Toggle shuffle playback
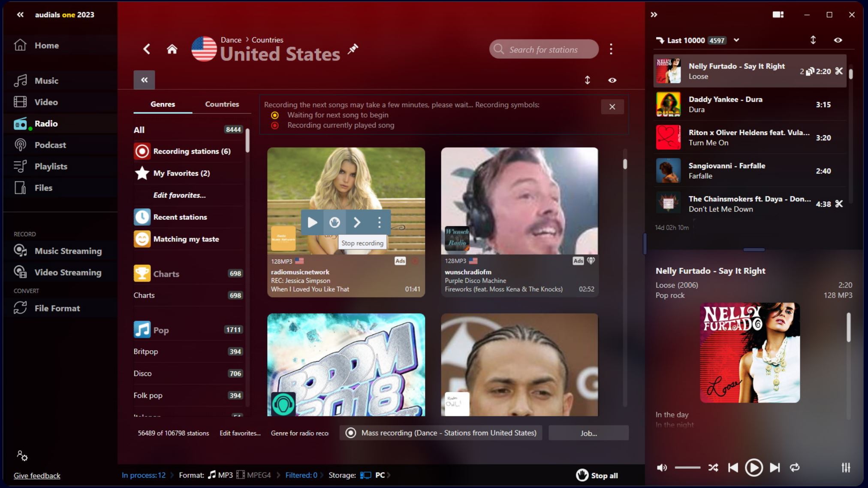The image size is (868, 488). pos(713,467)
